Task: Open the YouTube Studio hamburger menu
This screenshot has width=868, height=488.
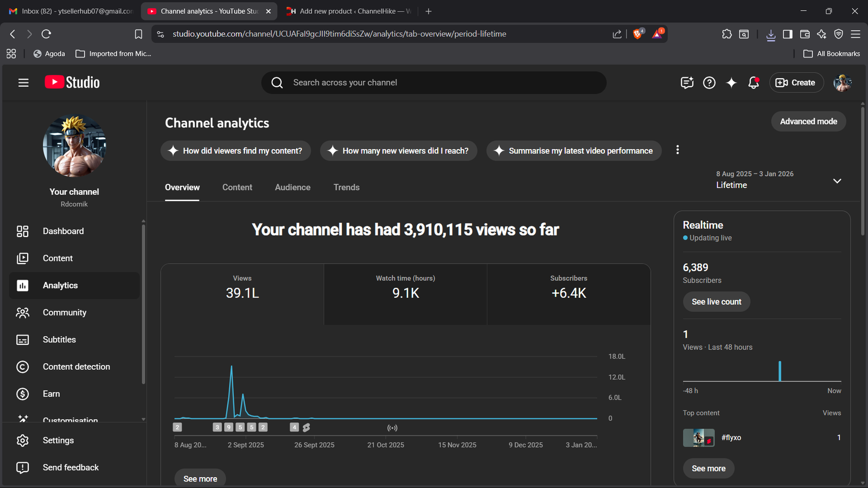Action: click(23, 82)
